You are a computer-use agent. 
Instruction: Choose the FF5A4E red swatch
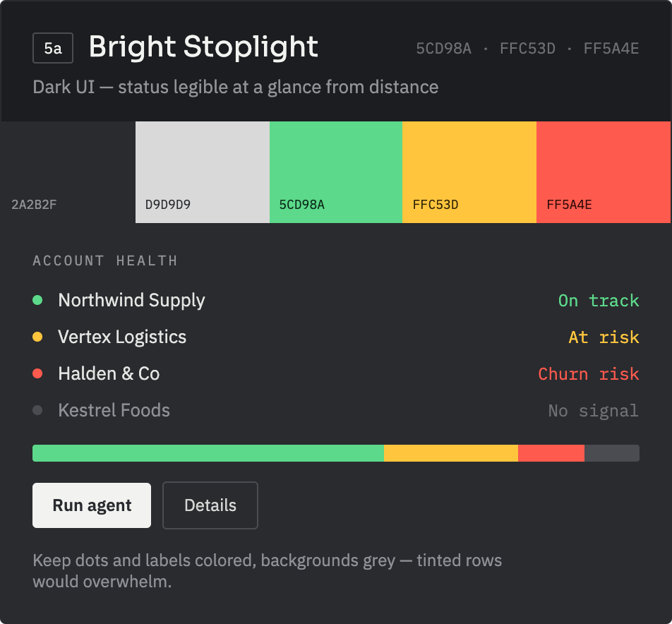(604, 172)
